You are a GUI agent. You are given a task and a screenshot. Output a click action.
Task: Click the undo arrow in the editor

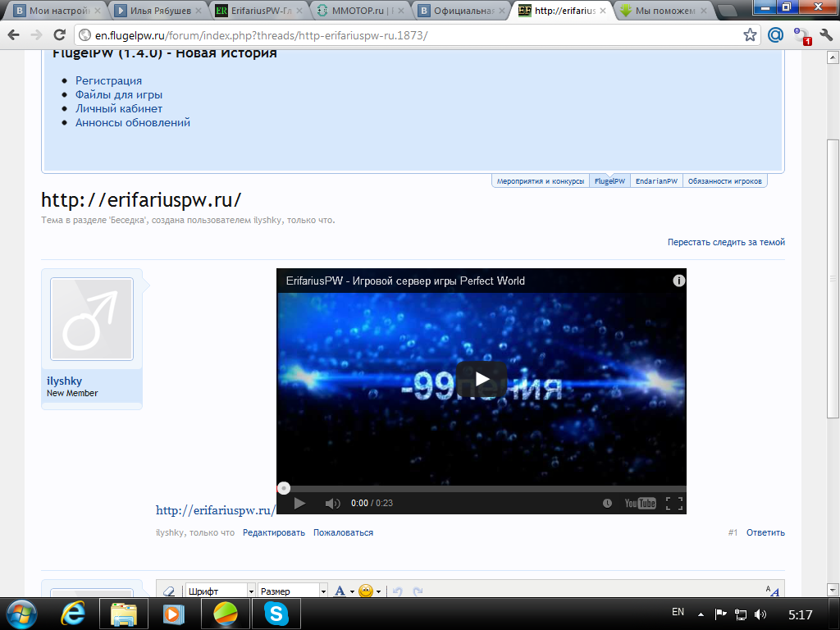pos(398,591)
